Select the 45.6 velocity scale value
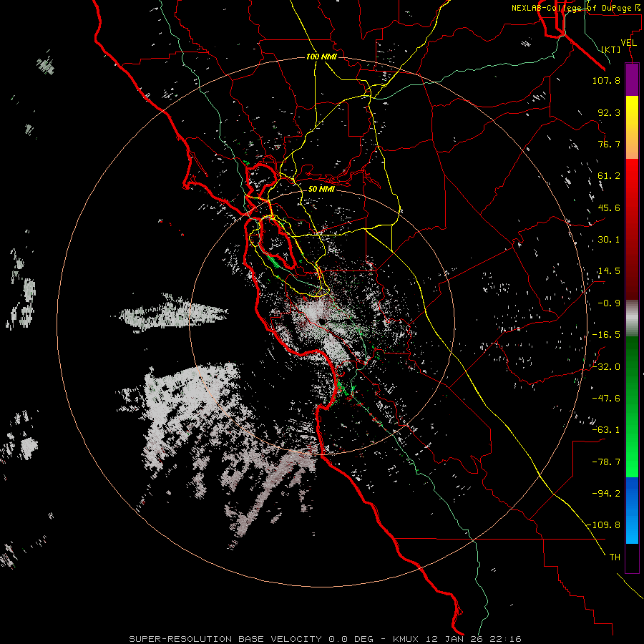This screenshot has width=644, height=644. 609,208
